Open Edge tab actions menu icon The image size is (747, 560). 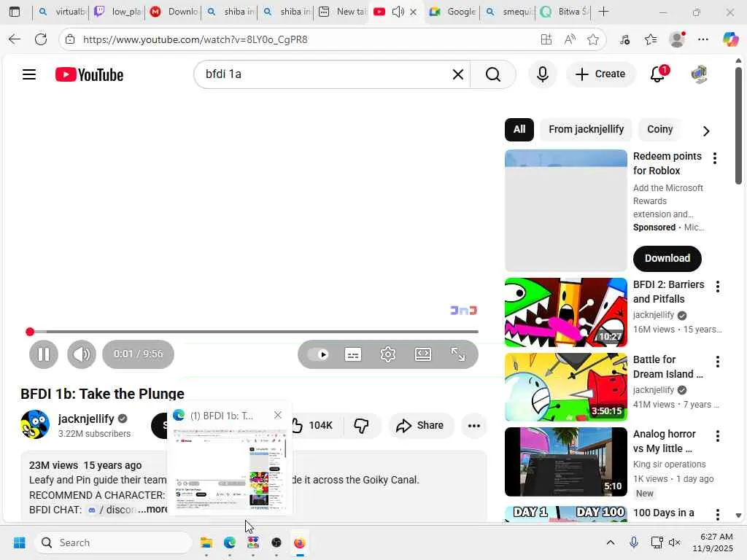(x=15, y=12)
